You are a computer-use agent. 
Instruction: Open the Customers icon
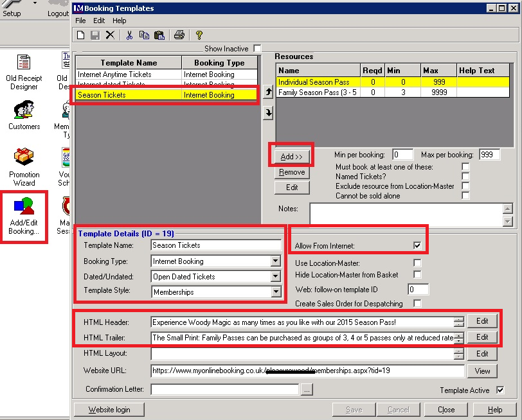pyautogui.click(x=24, y=115)
